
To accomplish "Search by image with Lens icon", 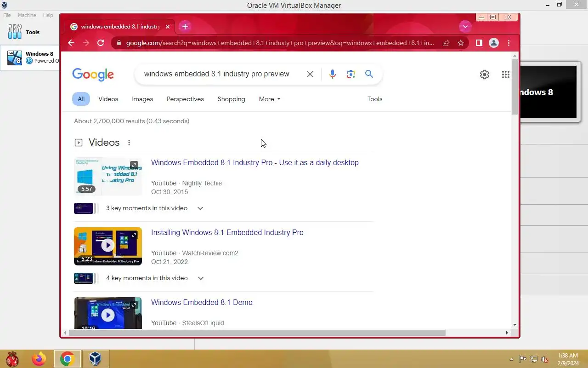I will [x=351, y=74].
